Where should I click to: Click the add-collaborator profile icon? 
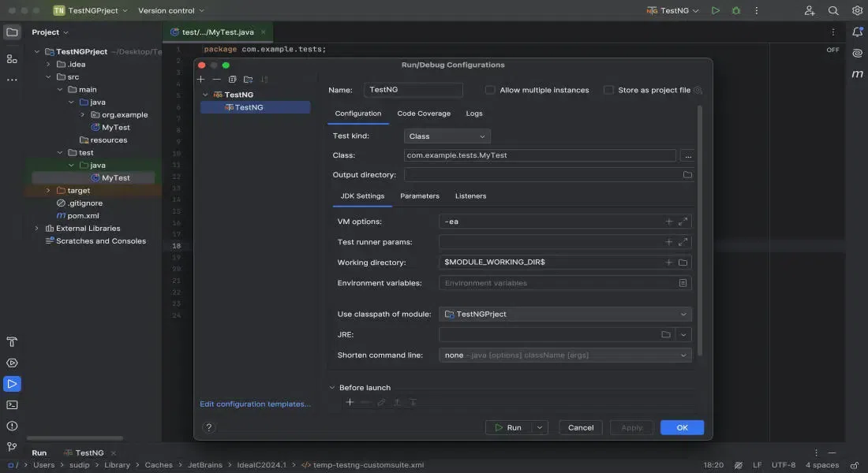(x=810, y=10)
